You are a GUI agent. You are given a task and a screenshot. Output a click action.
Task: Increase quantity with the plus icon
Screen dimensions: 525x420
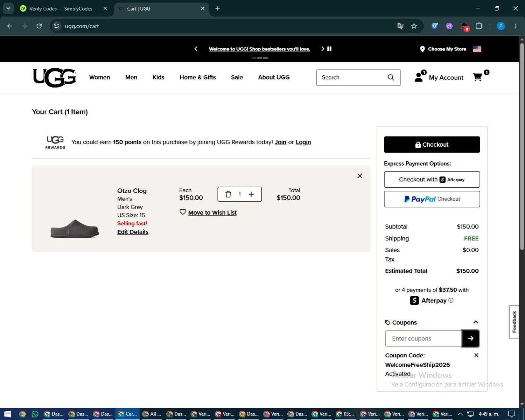(251, 194)
